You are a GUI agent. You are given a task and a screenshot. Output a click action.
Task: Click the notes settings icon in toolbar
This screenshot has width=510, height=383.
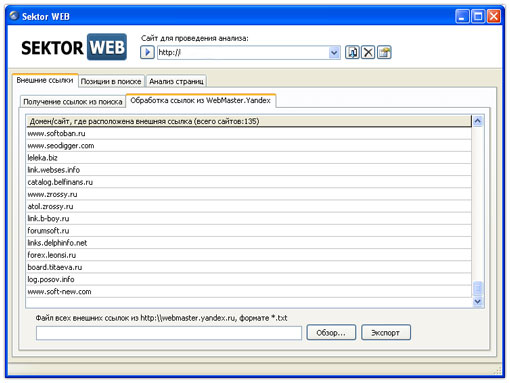point(384,52)
